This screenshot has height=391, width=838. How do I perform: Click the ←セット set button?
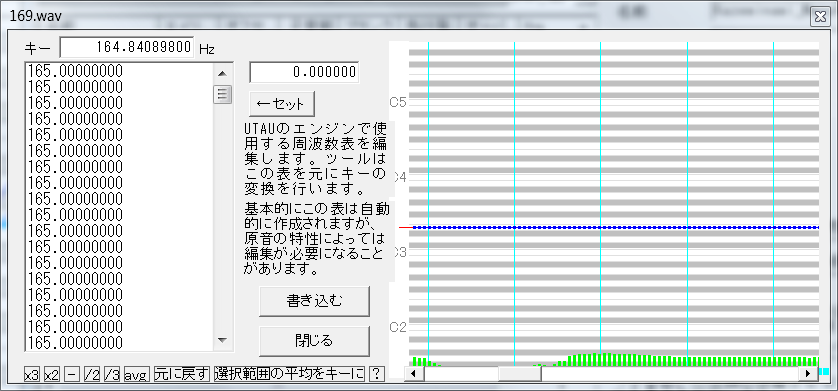click(282, 104)
